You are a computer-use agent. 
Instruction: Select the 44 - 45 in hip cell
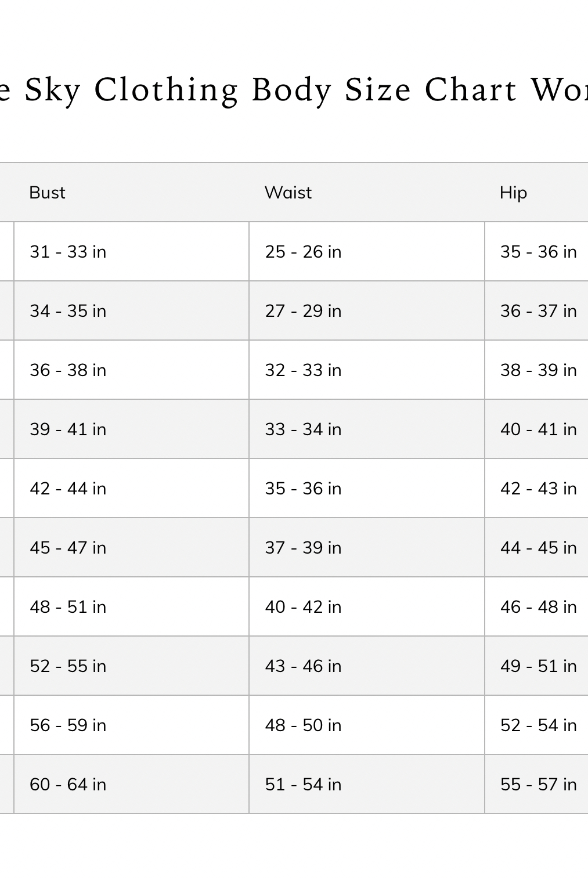(538, 548)
